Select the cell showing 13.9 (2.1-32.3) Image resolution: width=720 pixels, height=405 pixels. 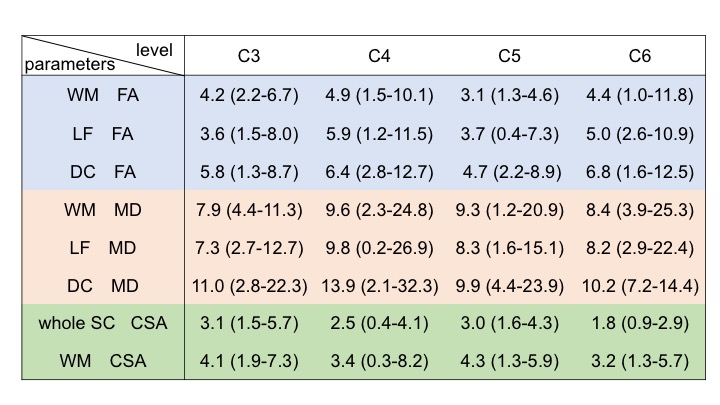[379, 285]
